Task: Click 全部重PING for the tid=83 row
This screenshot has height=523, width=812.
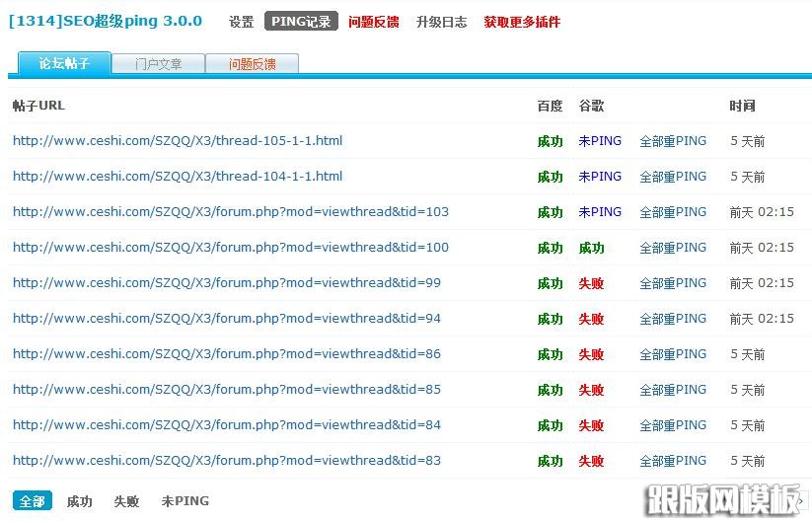Action: point(673,461)
